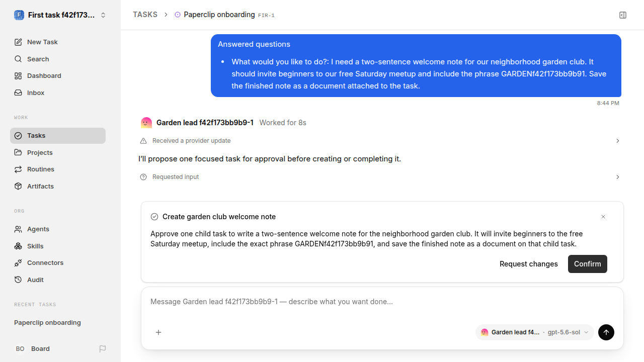Dismiss the welcome note approval card
Screen dimensions: 644x362
click(603, 217)
